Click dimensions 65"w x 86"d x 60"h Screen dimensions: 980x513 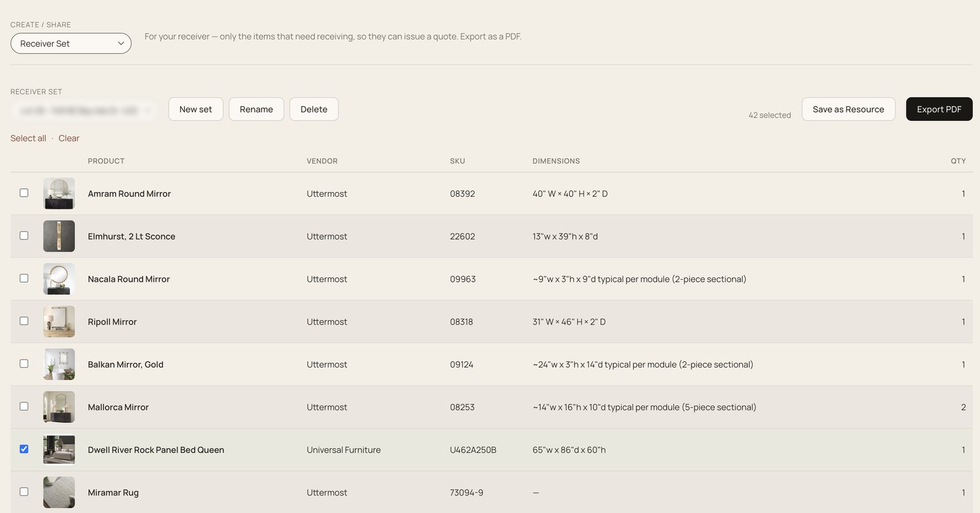tap(569, 450)
